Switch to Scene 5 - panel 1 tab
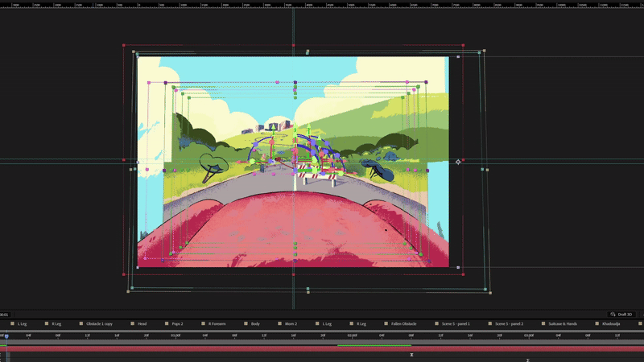The height and width of the screenshot is (362, 644). (x=456, y=324)
